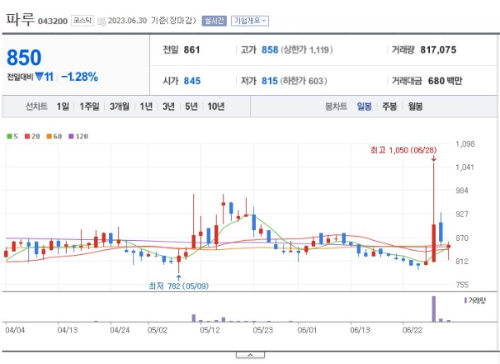Click the small calendar icon before 2023.06.30
The width and height of the screenshot is (500, 364).
pos(101,21)
